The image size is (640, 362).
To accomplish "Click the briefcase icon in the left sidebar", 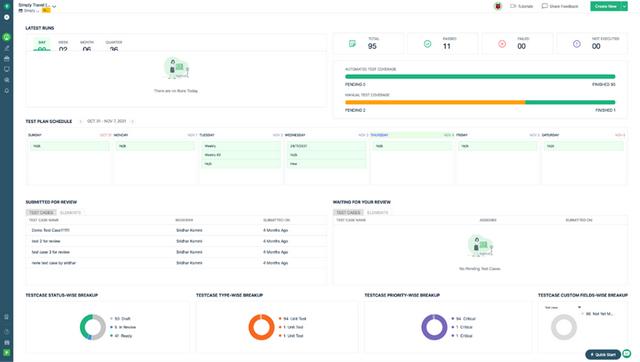I will [7, 59].
